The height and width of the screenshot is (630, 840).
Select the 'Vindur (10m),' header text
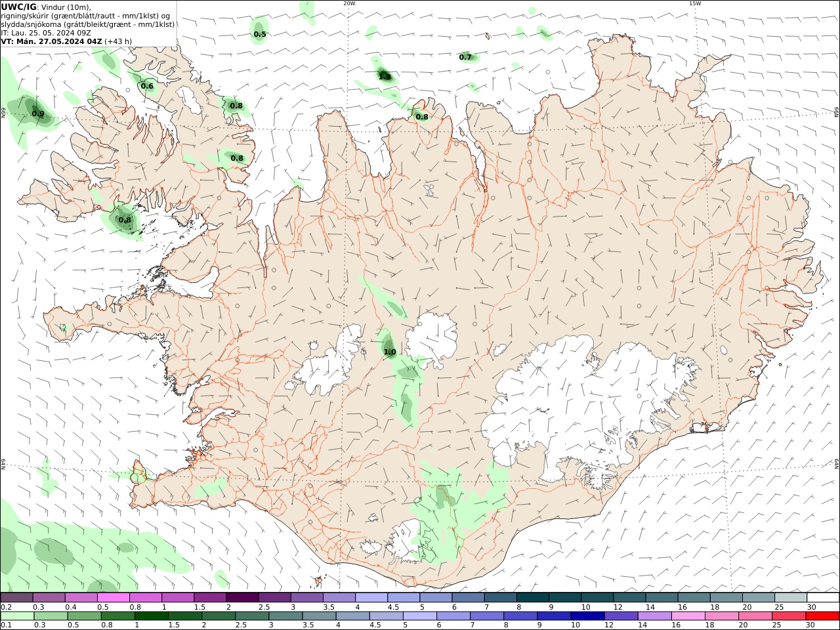tap(67, 7)
